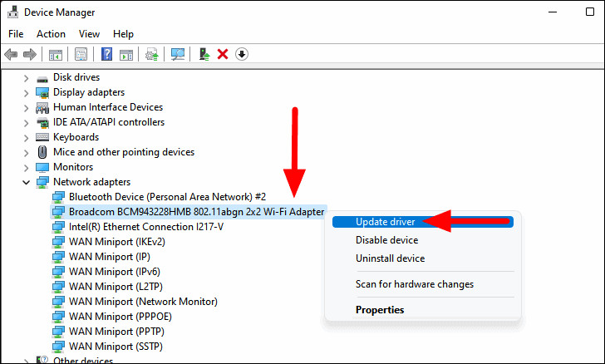Open the Action menu
The image size is (605, 364).
pyautogui.click(x=51, y=34)
